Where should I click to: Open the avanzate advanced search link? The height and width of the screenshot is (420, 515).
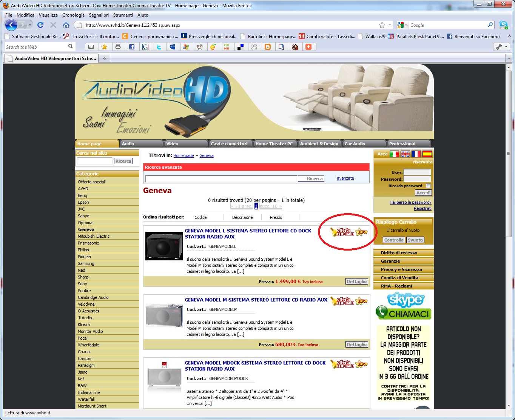[x=345, y=178]
